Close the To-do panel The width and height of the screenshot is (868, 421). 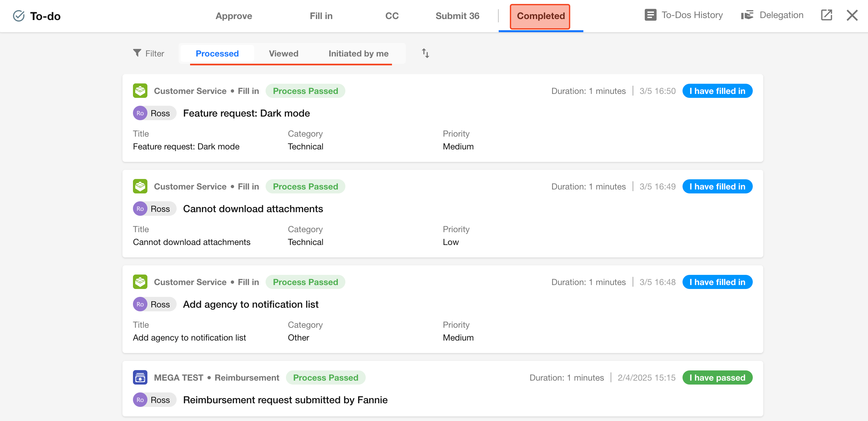pos(852,15)
